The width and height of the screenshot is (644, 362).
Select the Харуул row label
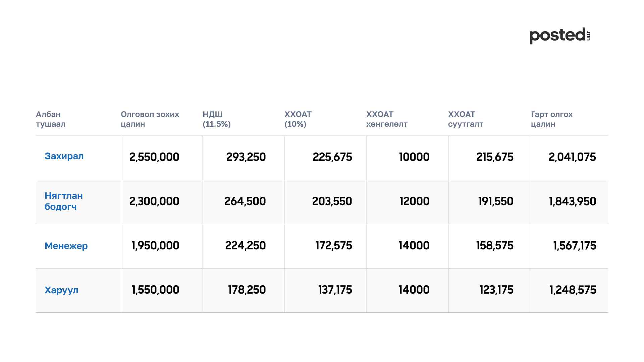coord(61,290)
